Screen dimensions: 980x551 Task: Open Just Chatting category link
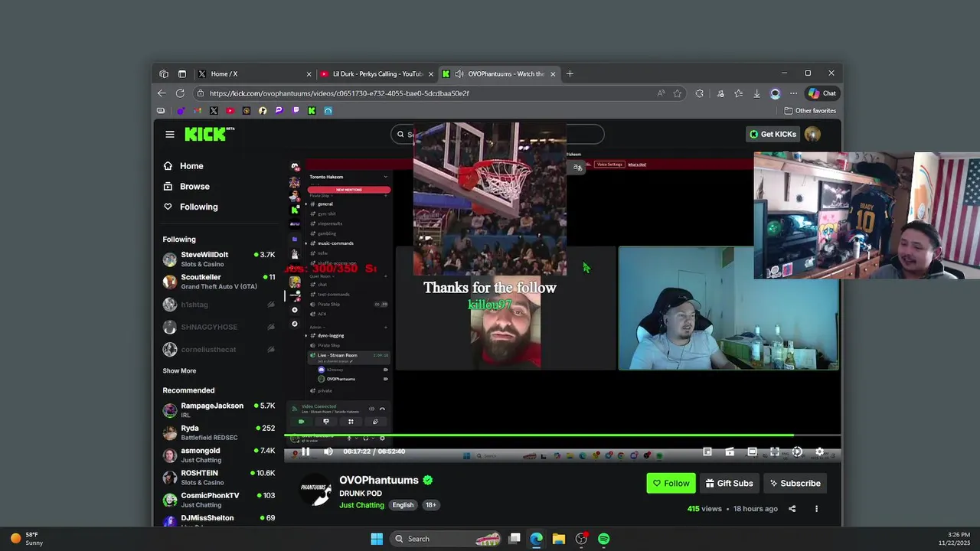click(x=361, y=505)
